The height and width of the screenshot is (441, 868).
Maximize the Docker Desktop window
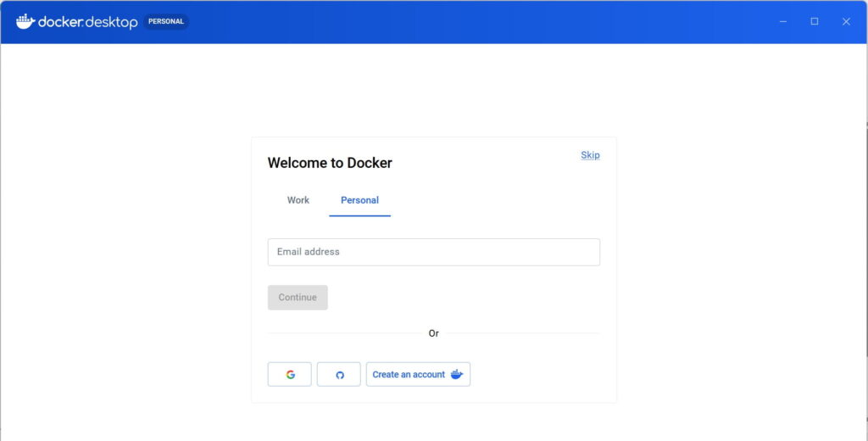click(x=815, y=21)
